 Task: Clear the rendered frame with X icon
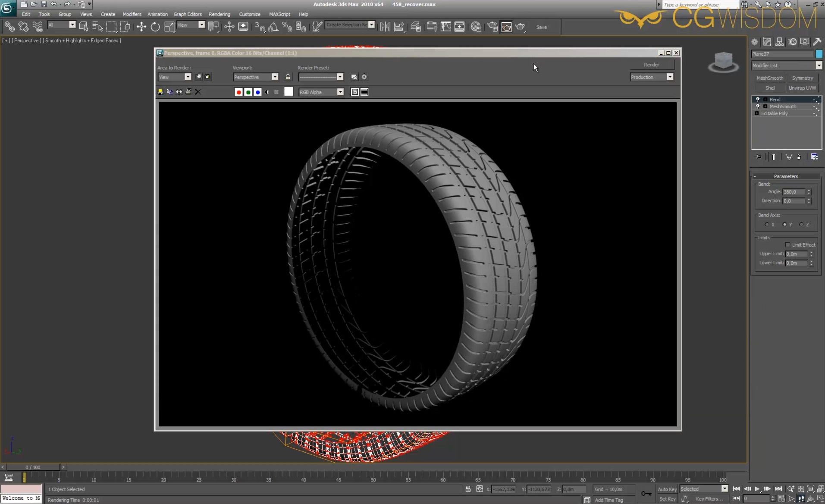point(198,92)
